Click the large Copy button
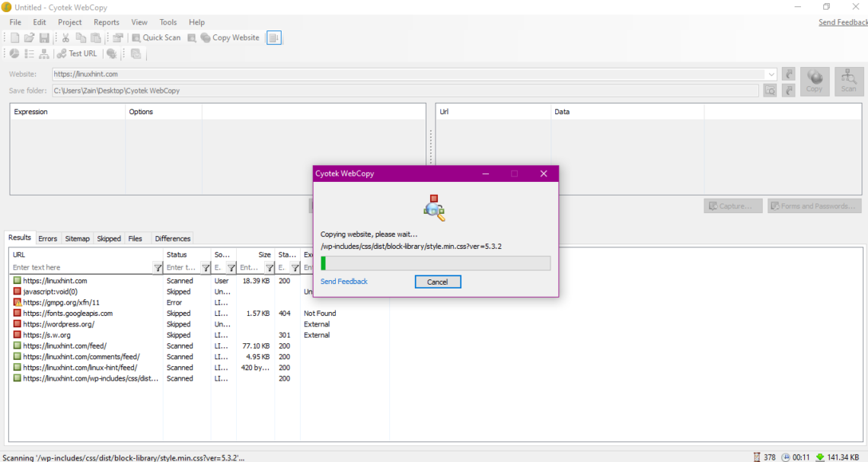868x462 pixels. coord(814,81)
